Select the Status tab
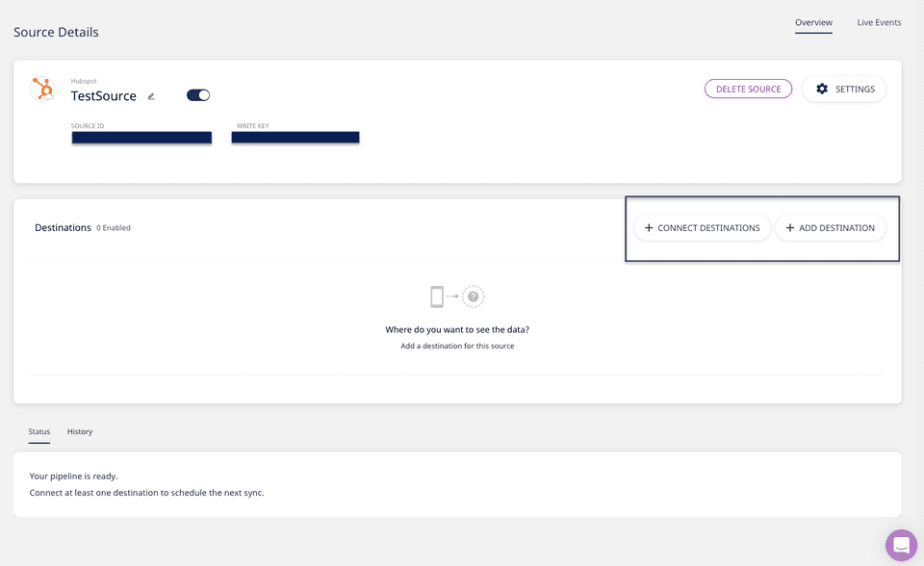 coord(39,431)
